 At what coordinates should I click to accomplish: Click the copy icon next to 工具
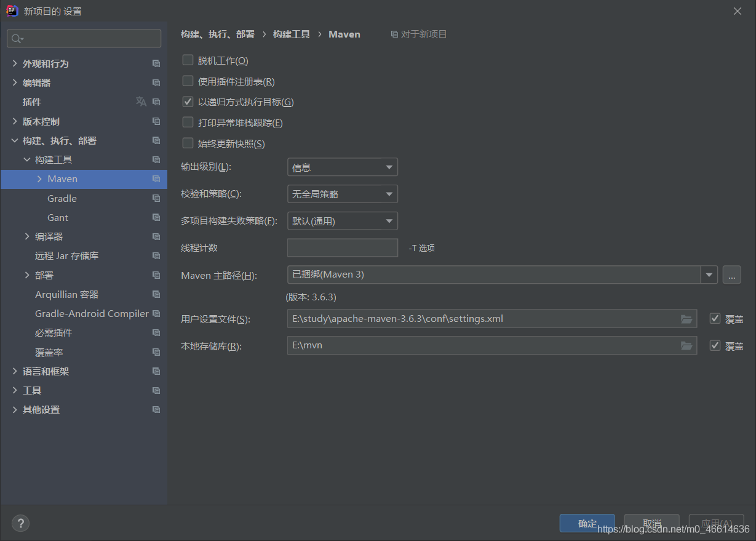coord(156,390)
